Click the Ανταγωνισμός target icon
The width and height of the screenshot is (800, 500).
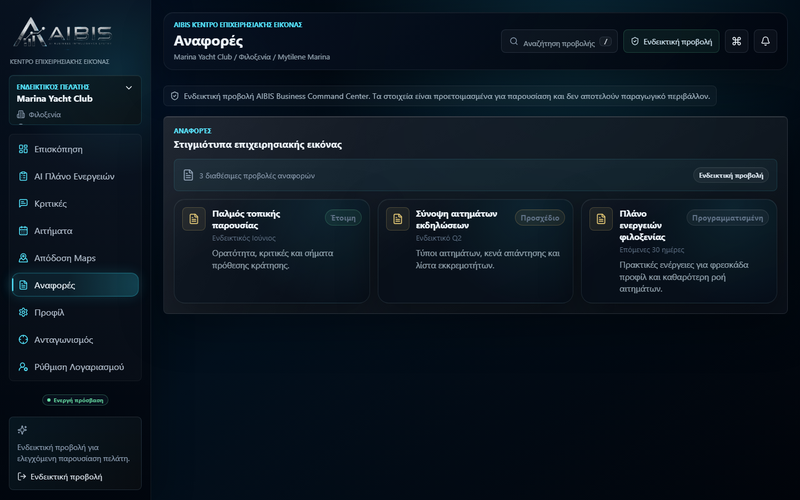[23, 339]
